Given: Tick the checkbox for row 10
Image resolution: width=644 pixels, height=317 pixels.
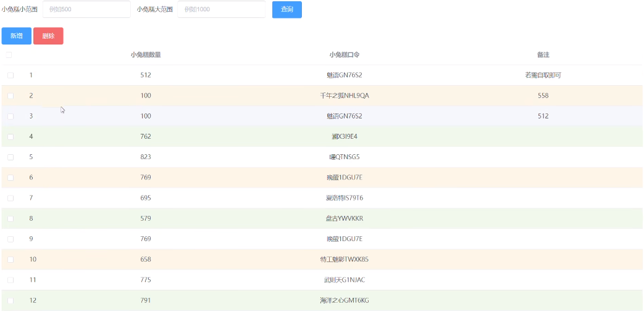Looking at the screenshot, I should click(10, 260).
